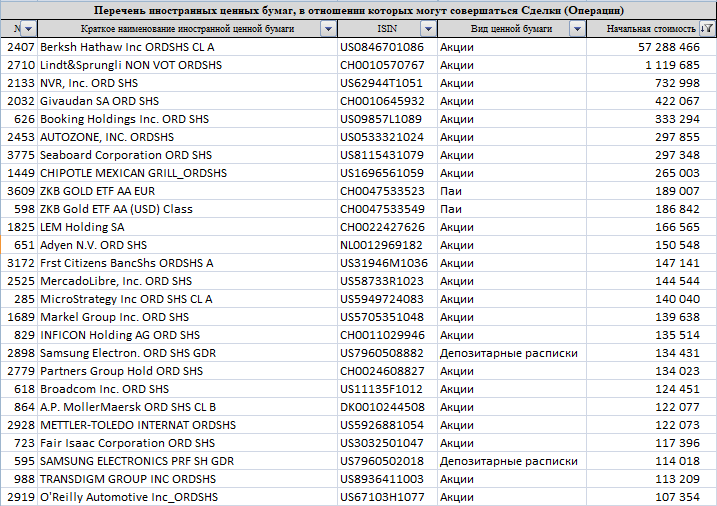Click the value 333 294
The height and width of the screenshot is (506, 717).
click(677, 119)
